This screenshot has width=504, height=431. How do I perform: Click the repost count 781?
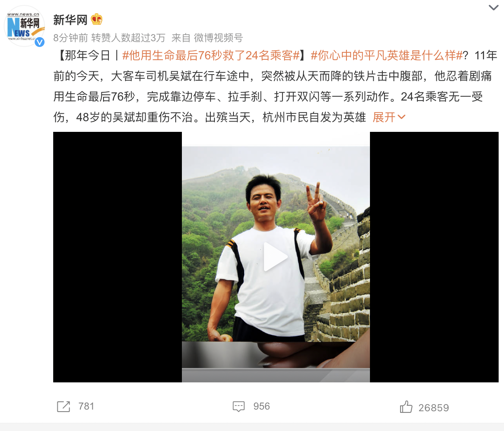pyautogui.click(x=86, y=406)
